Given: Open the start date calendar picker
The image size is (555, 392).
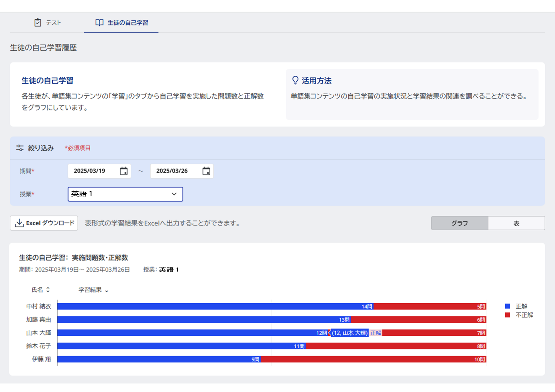Looking at the screenshot, I should [x=124, y=171].
